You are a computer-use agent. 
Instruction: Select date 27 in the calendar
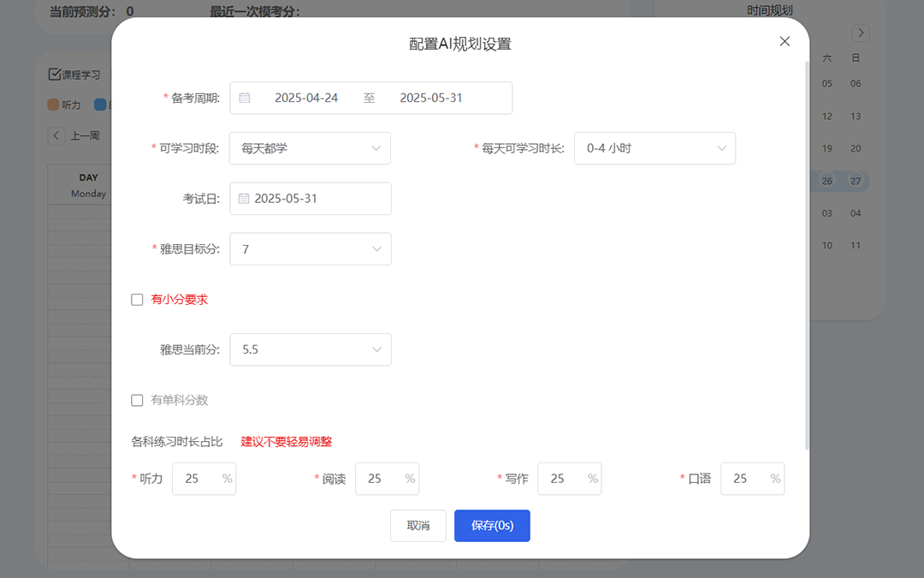tap(856, 181)
